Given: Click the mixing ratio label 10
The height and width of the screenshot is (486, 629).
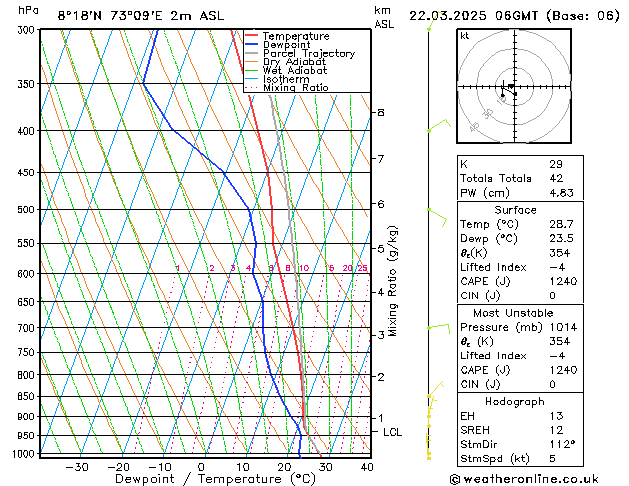Looking at the screenshot, I should (x=304, y=268).
